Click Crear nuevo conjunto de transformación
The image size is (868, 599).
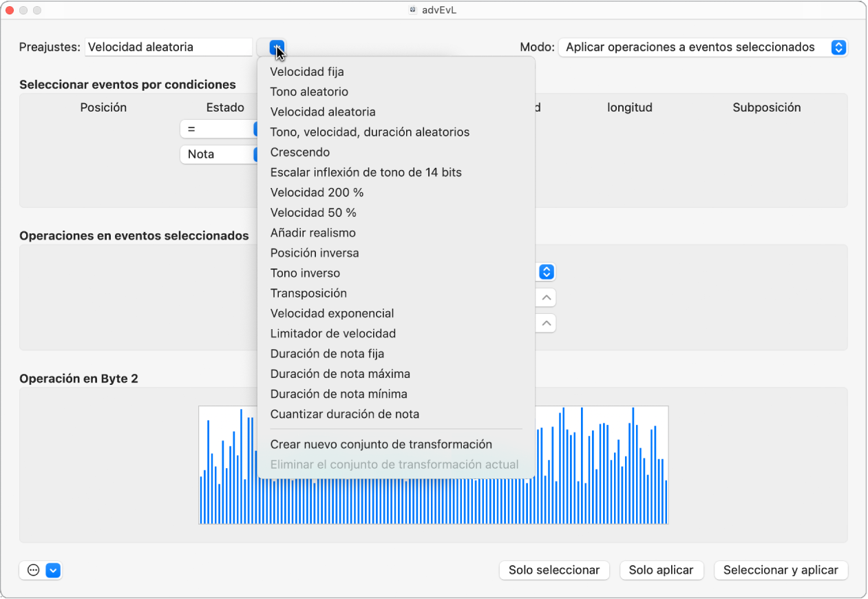pos(381,444)
